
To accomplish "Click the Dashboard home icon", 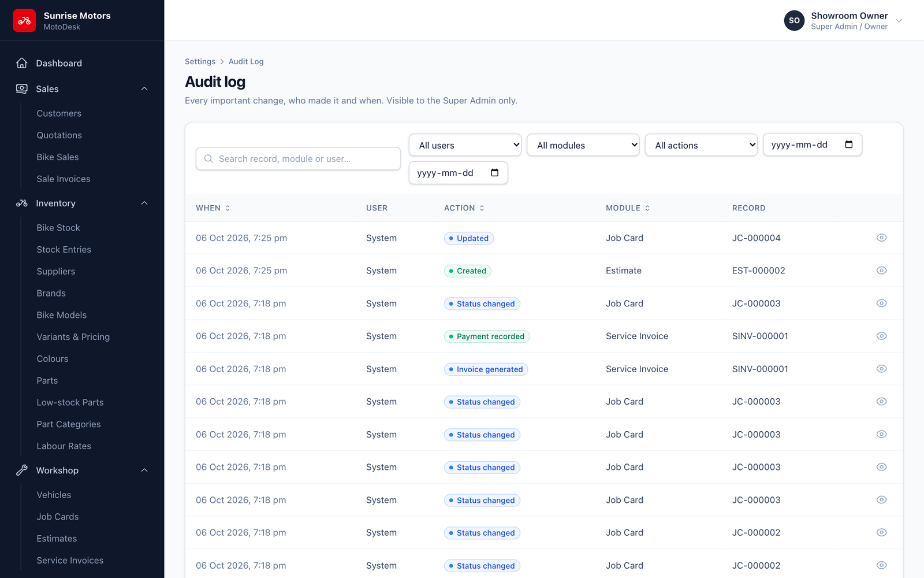I will (22, 63).
